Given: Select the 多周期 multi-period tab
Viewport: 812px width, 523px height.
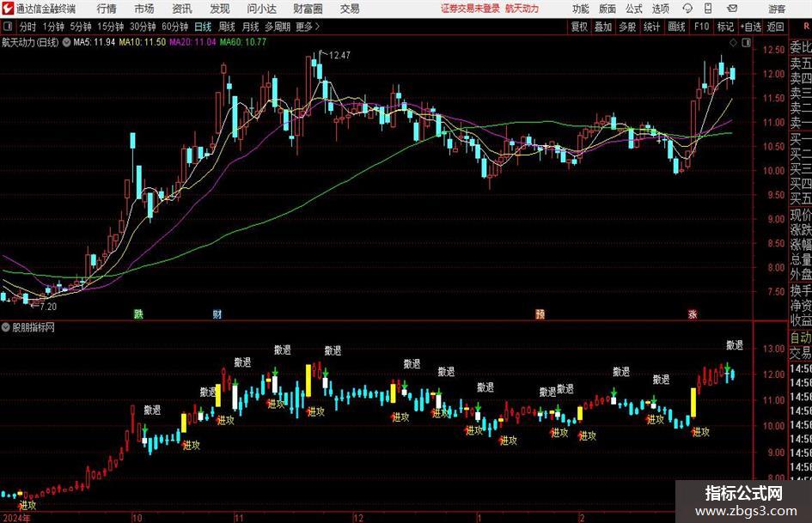Looking at the screenshot, I should pos(278,27).
